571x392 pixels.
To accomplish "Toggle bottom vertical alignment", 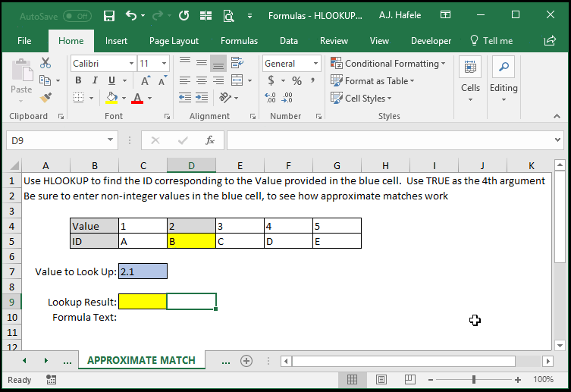I will point(218,63).
